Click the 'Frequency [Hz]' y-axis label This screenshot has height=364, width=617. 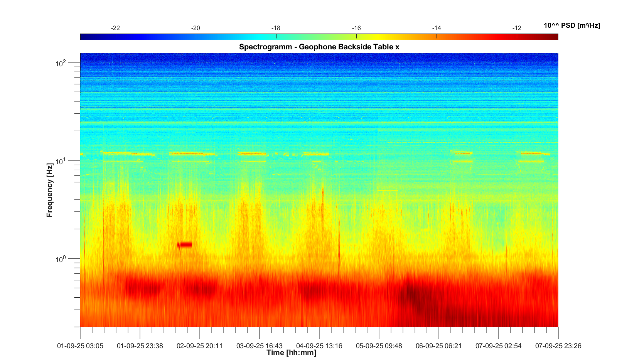click(50, 190)
